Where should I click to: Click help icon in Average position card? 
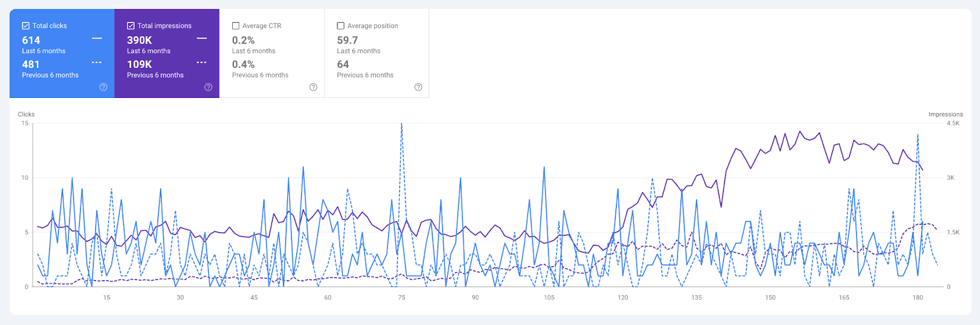[x=418, y=87]
